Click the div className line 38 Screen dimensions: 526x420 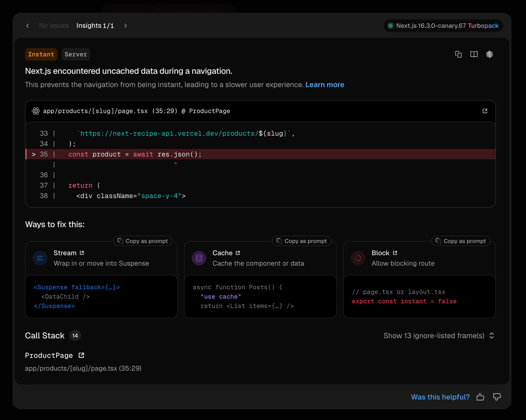pos(131,196)
